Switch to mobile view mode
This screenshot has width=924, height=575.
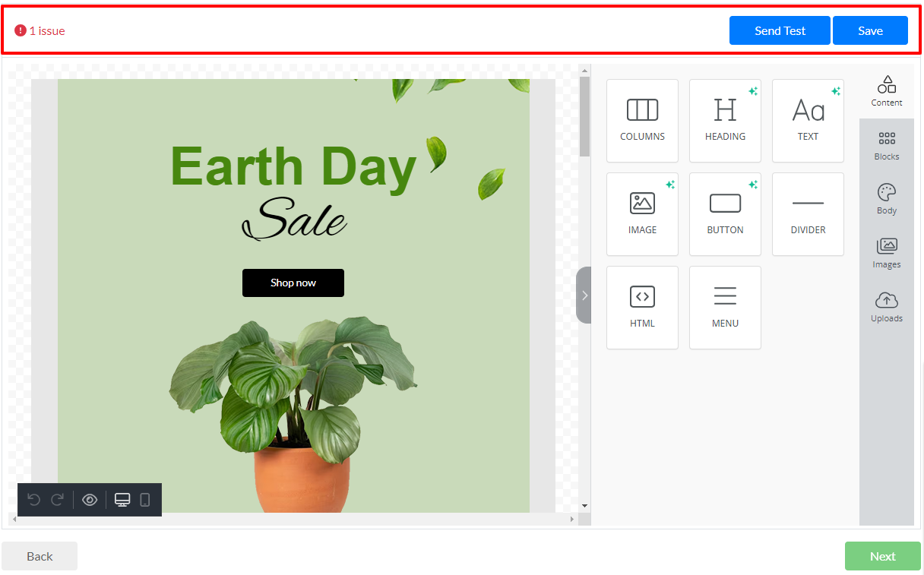click(145, 500)
